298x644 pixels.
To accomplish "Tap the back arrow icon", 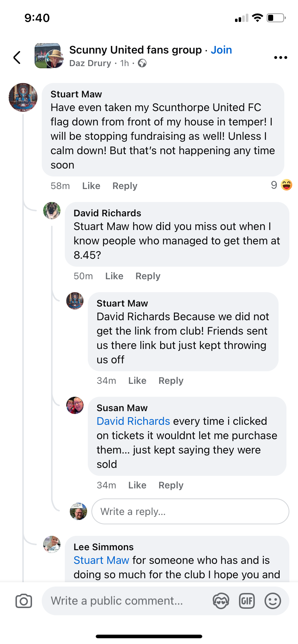I will pos(17,57).
